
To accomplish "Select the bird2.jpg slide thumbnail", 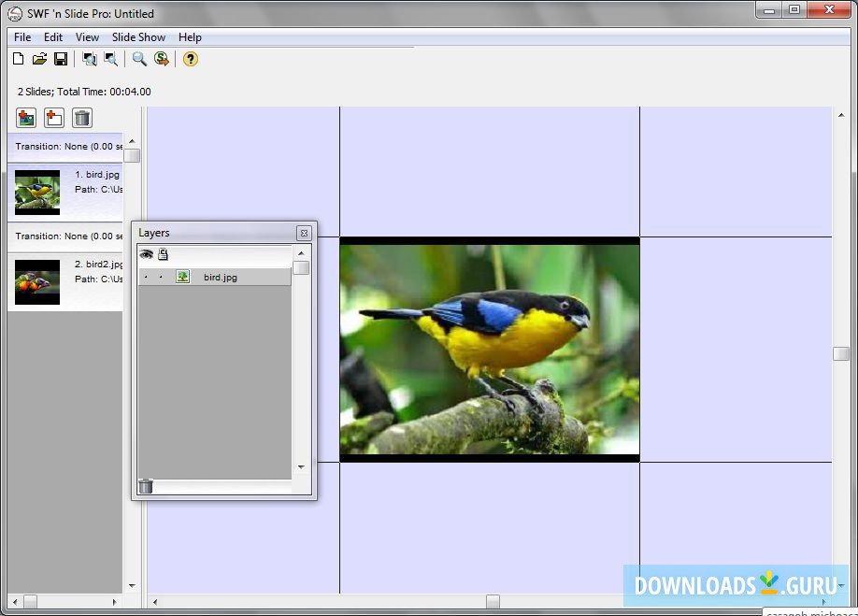I will click(x=37, y=282).
